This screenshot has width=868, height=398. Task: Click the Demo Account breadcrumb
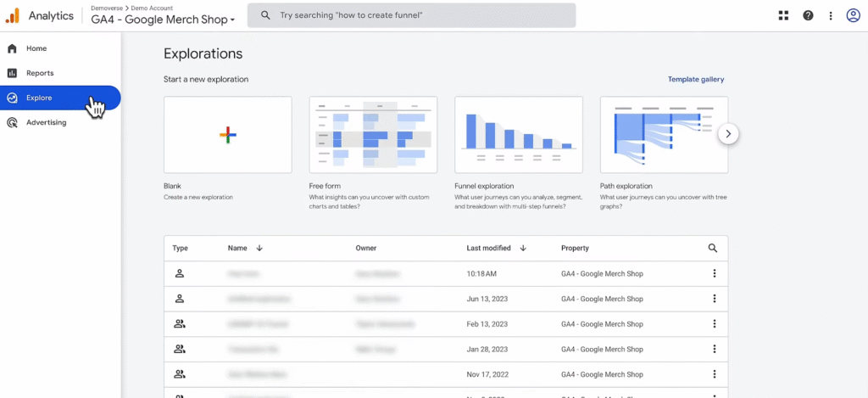pos(152,8)
